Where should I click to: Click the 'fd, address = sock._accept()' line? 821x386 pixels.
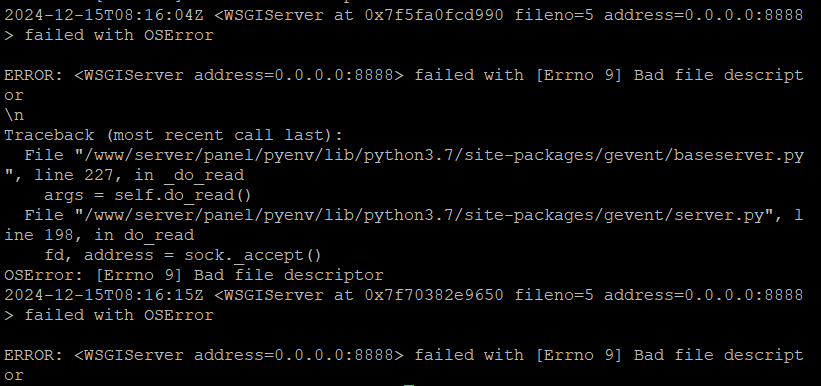coord(183,256)
